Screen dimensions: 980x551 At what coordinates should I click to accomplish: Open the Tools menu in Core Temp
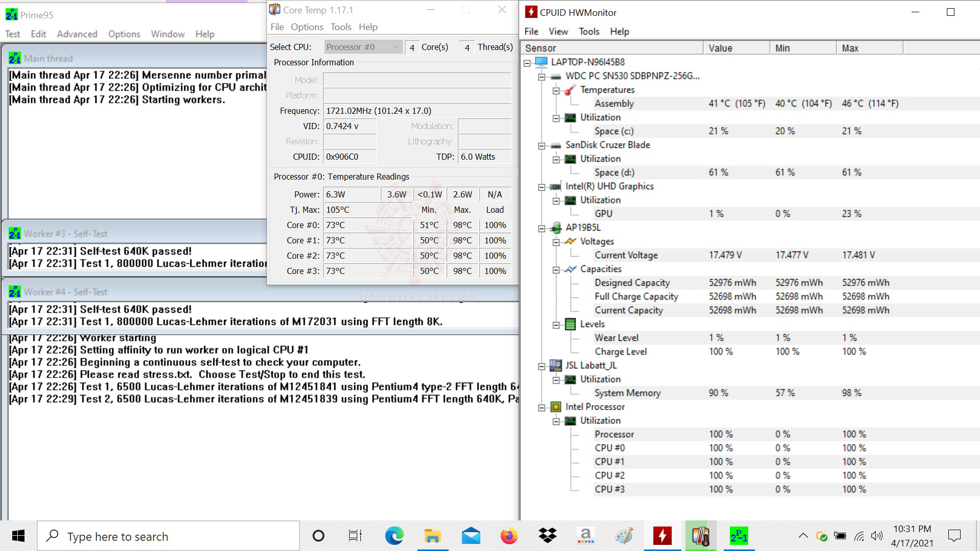pos(340,27)
